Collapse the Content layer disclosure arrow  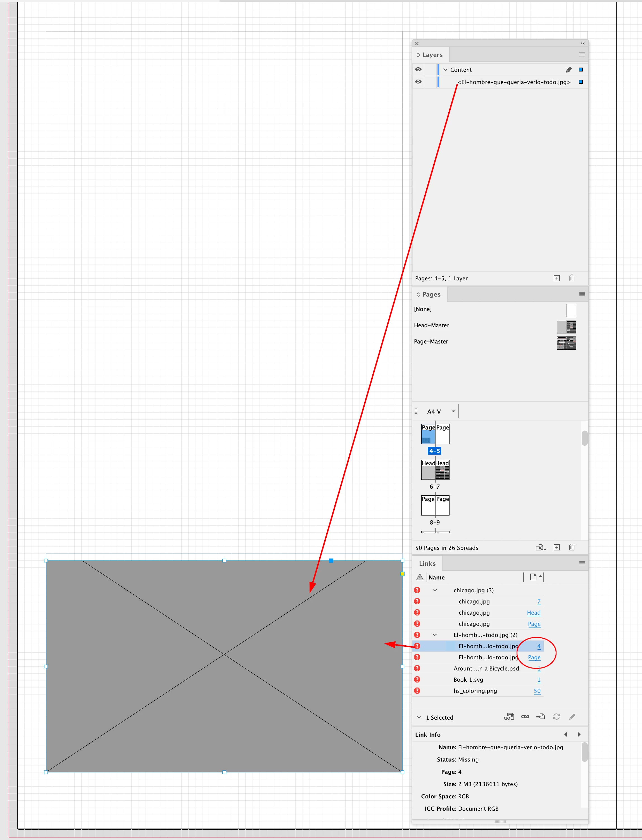coord(445,70)
